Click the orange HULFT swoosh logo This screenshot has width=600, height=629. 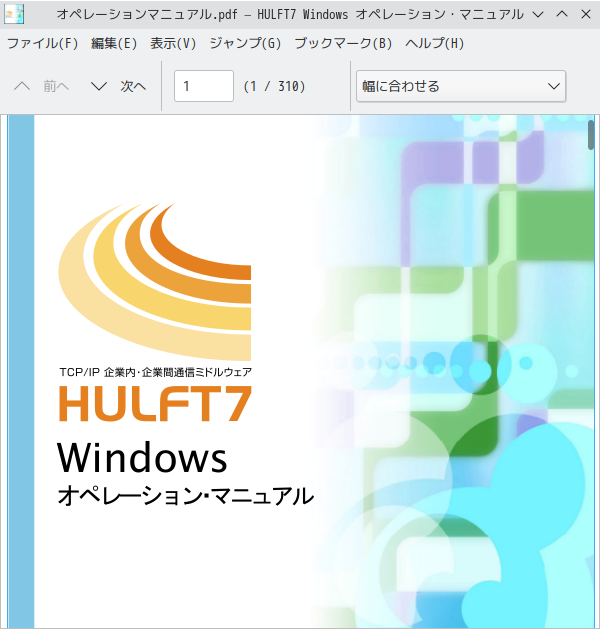click(155, 282)
